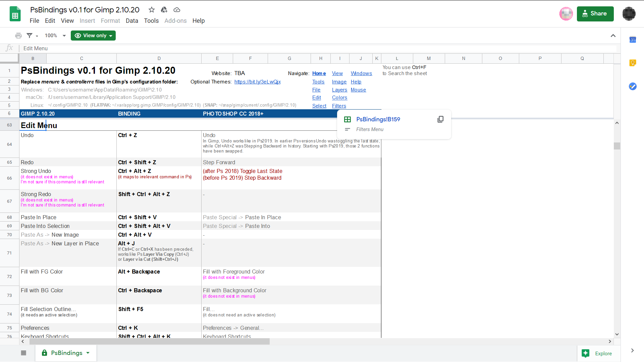The width and height of the screenshot is (644, 362).
Task: Copy the PsBindings!B159 link
Action: (440, 119)
